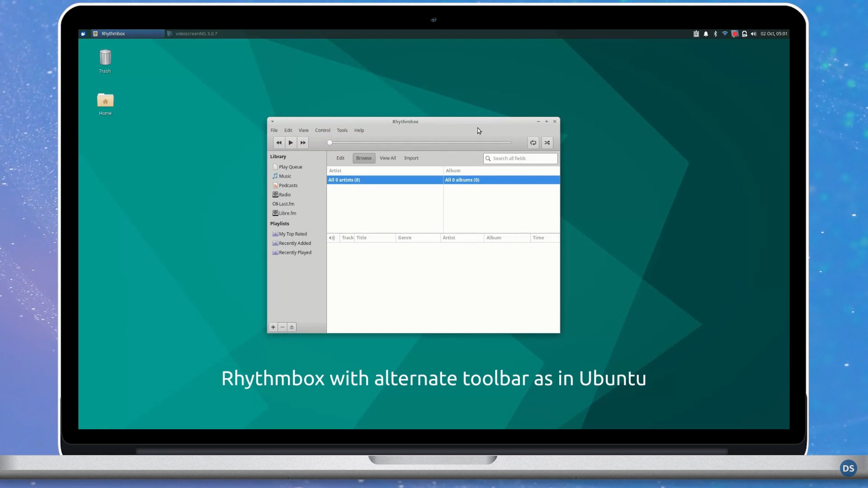Open the File menu
Image resolution: width=868 pixels, height=488 pixels.
pyautogui.click(x=274, y=130)
